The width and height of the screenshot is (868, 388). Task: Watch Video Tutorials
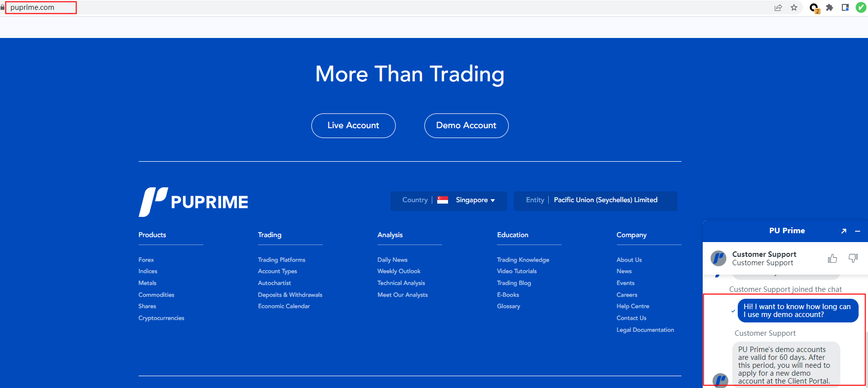pyautogui.click(x=517, y=271)
